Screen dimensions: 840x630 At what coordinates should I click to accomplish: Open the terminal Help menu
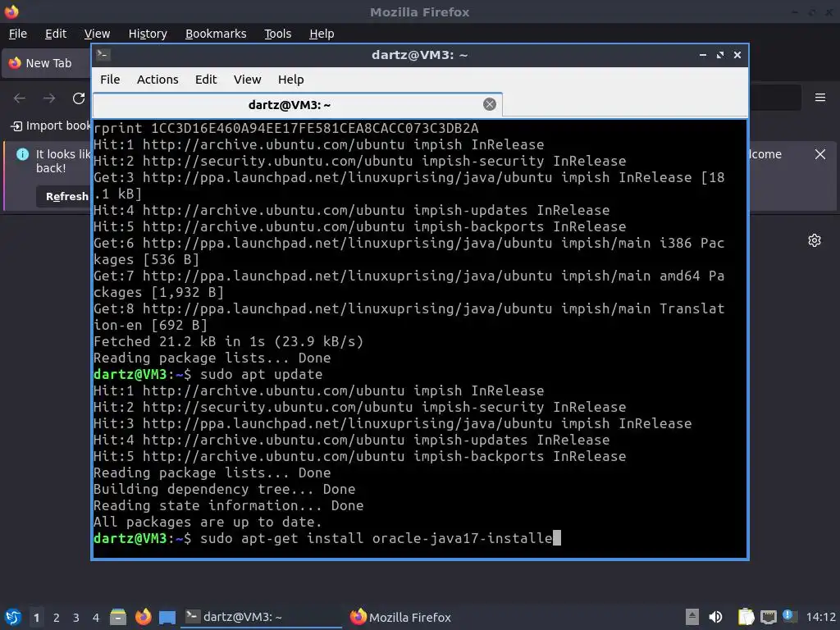291,80
